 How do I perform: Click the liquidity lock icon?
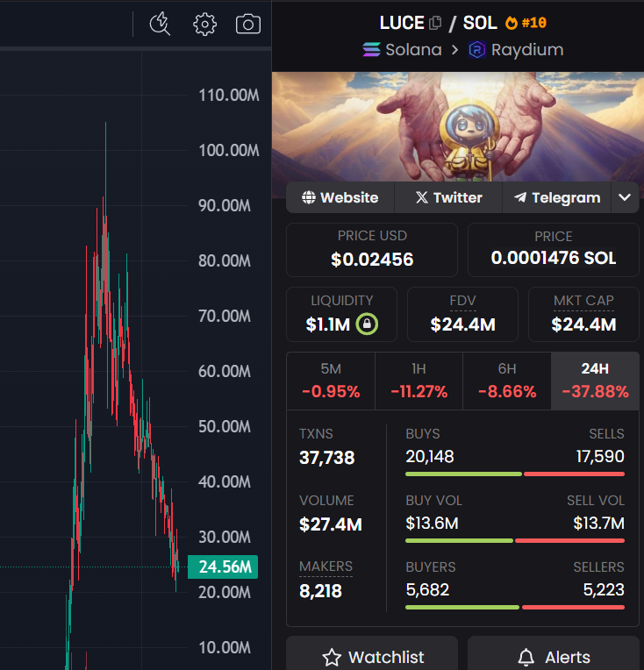367,324
